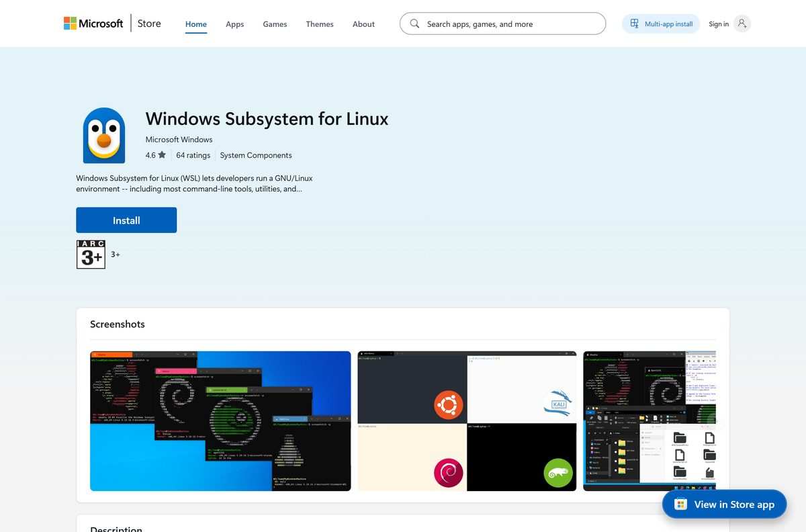The height and width of the screenshot is (532, 806).
Task: Switch to the Themes tab
Action: point(320,24)
